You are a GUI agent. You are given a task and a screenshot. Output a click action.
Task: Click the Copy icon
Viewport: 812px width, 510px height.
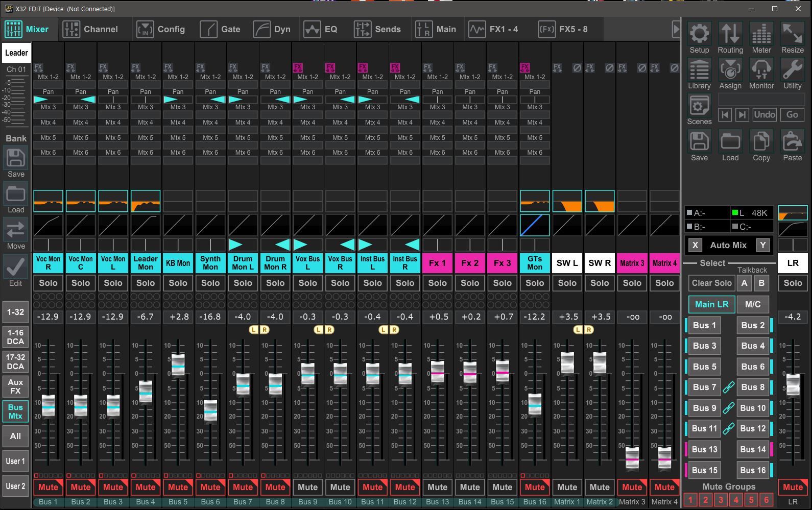(761, 141)
